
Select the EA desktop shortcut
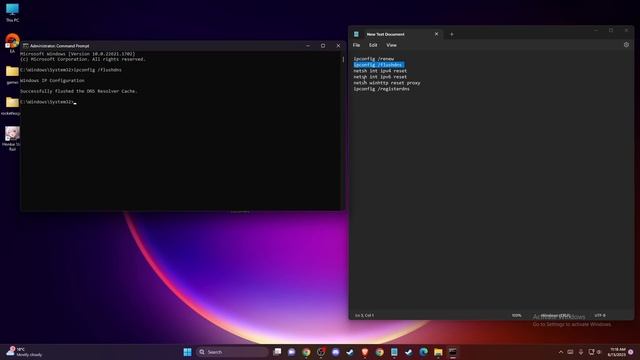[12, 43]
